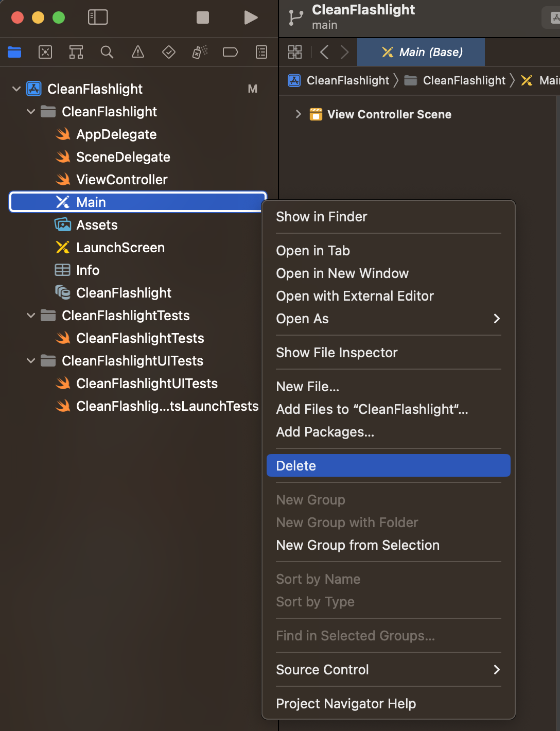
Task: Stop the running scheme
Action: click(203, 18)
